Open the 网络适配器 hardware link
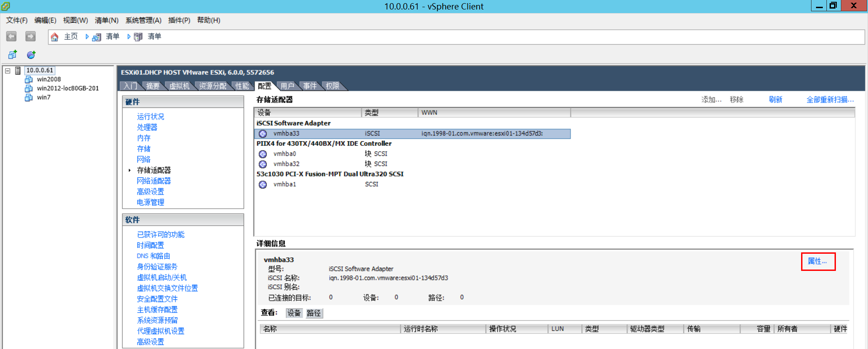868x349 pixels. 154,181
